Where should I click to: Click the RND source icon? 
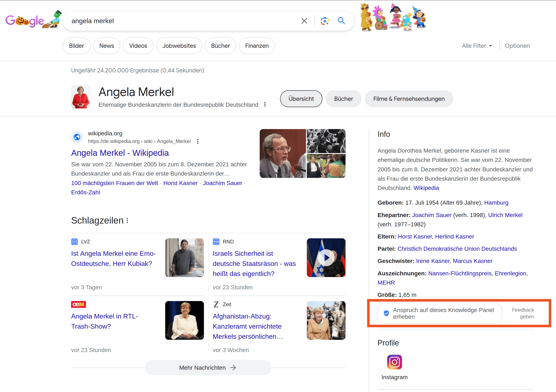(216, 241)
